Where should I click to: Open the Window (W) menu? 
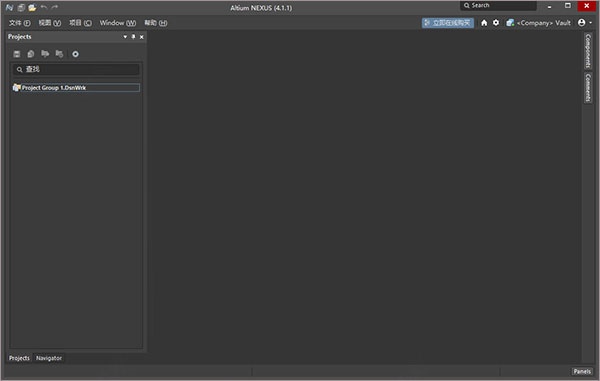click(x=118, y=23)
